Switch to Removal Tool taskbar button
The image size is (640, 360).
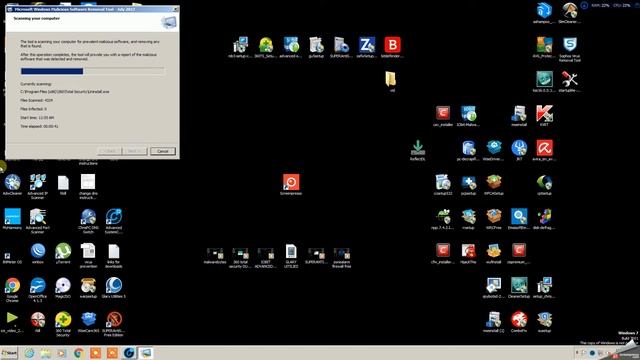146,353
